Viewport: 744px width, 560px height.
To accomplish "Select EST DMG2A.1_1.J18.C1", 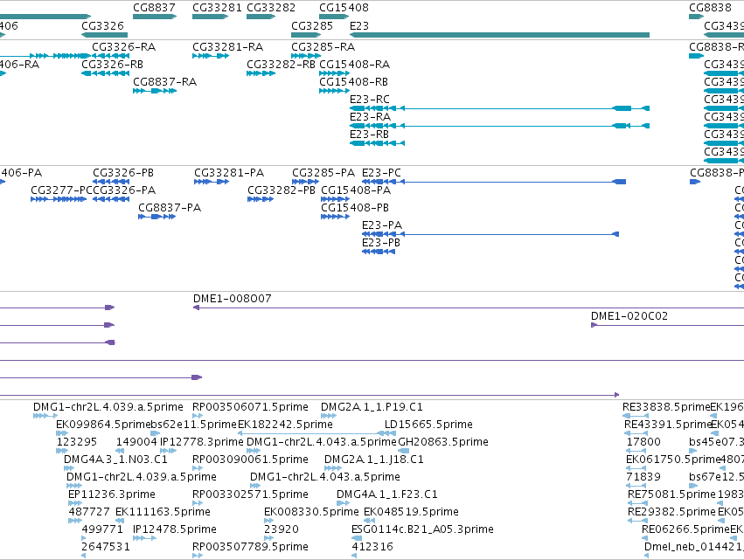I will pyautogui.click(x=374, y=460).
